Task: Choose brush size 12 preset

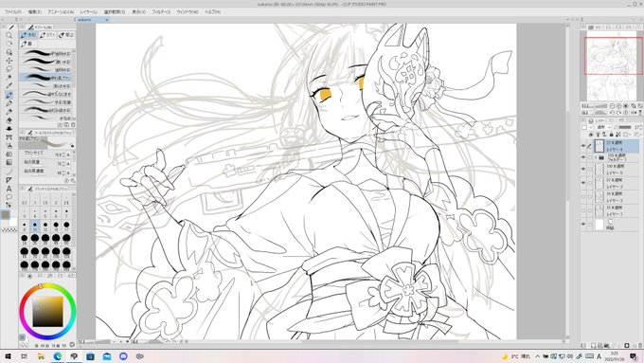Action: click(x=45, y=227)
